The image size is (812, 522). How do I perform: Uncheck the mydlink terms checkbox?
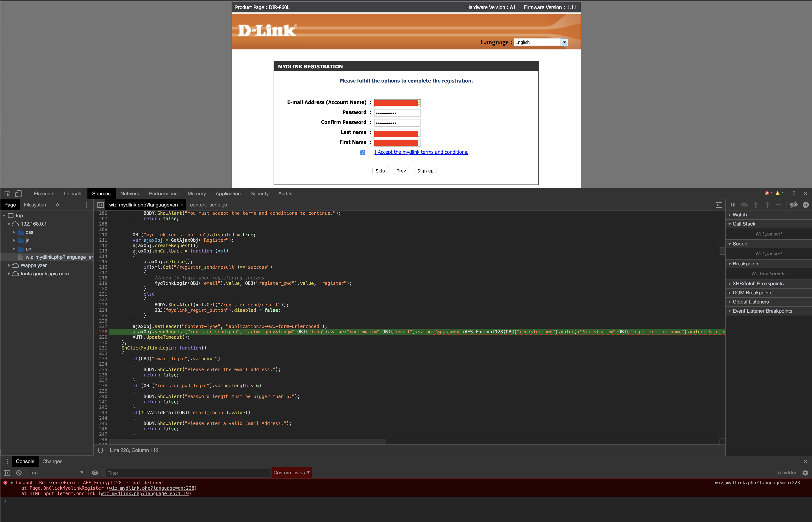(x=362, y=153)
